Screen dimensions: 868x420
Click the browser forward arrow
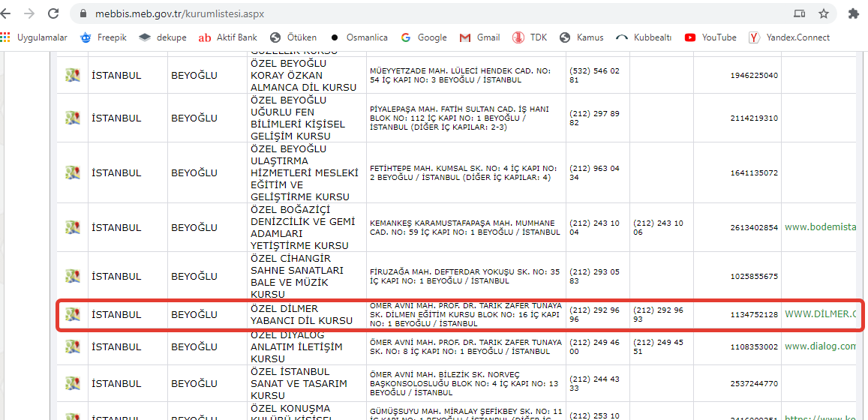(31, 13)
